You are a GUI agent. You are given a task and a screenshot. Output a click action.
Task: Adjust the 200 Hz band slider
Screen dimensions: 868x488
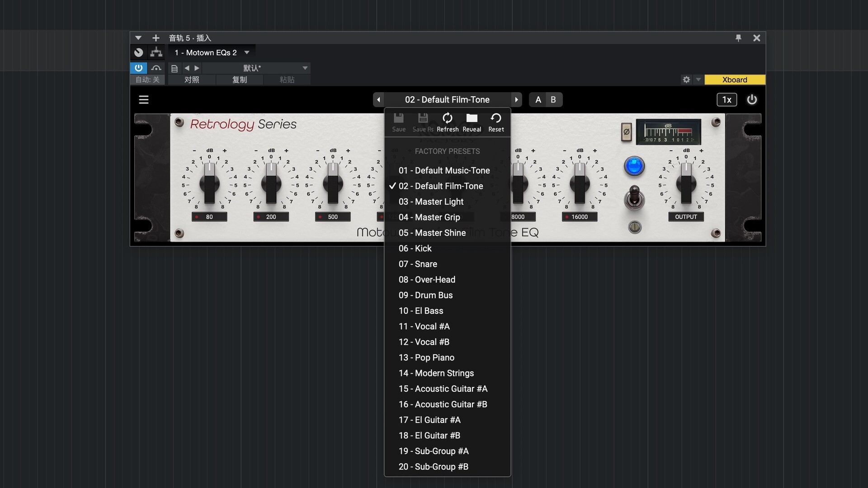click(271, 183)
